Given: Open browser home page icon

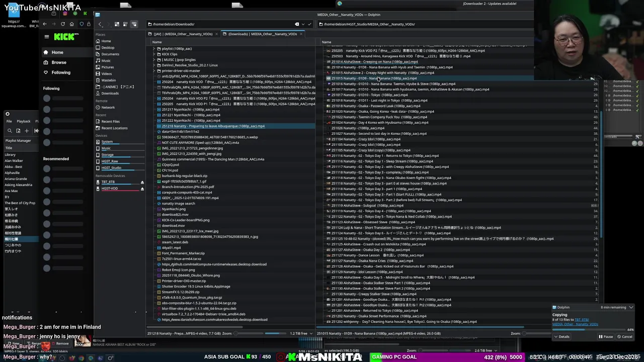Looking at the screenshot, I should [x=71, y=24].
